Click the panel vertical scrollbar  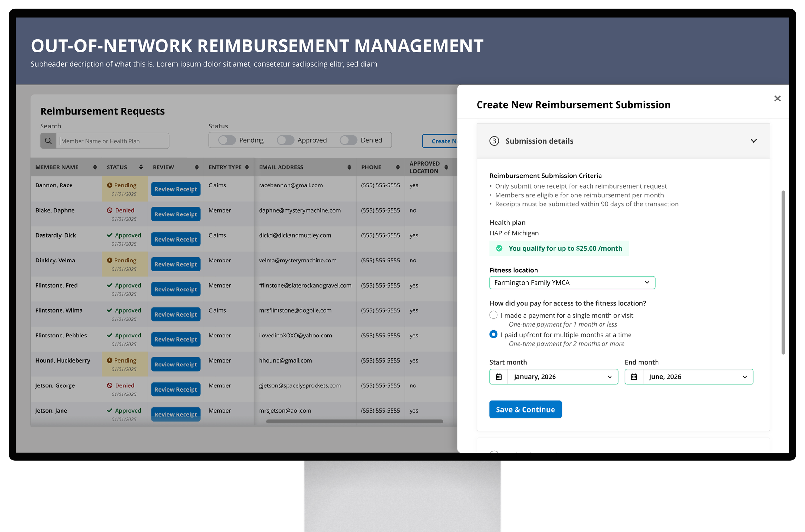[x=783, y=272]
